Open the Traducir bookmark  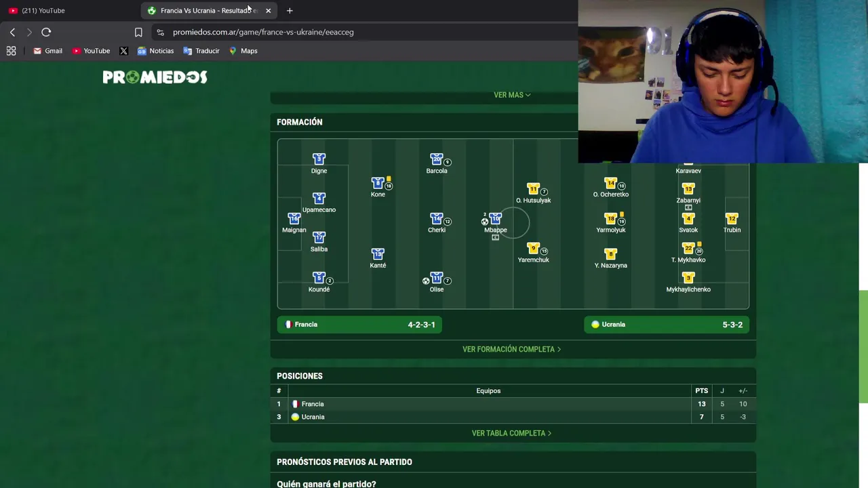201,51
